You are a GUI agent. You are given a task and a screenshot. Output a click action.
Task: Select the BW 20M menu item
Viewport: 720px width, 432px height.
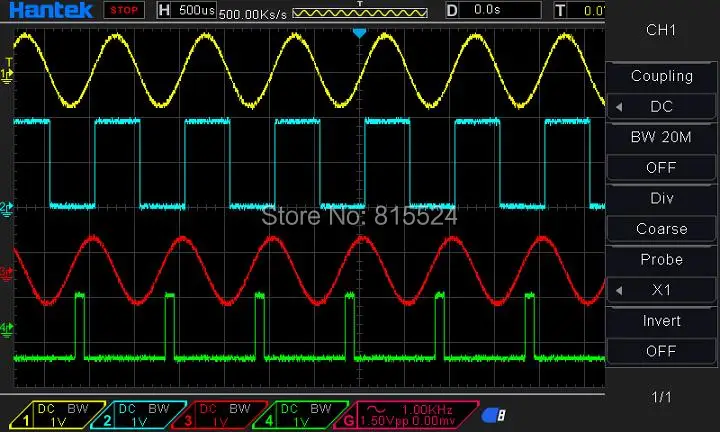pos(662,137)
